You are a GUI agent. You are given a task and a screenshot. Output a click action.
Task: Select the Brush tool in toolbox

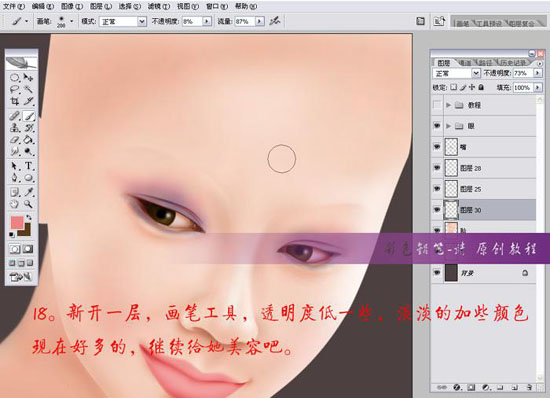[29, 115]
